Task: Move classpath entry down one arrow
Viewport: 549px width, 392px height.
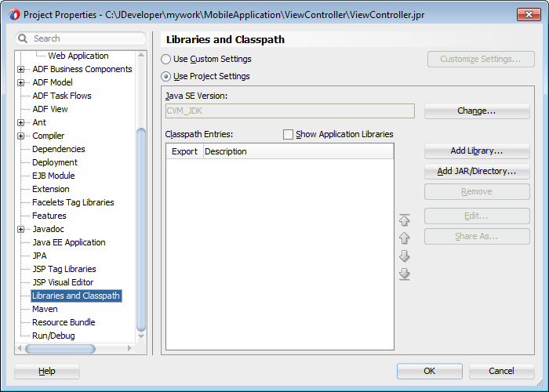Action: coord(405,256)
